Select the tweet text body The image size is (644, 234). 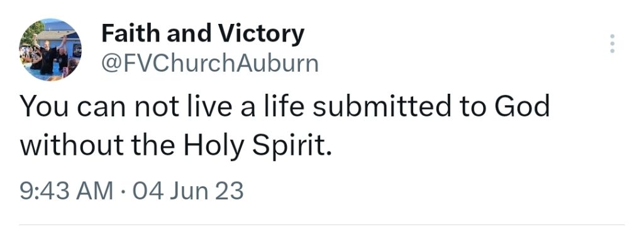(285, 126)
